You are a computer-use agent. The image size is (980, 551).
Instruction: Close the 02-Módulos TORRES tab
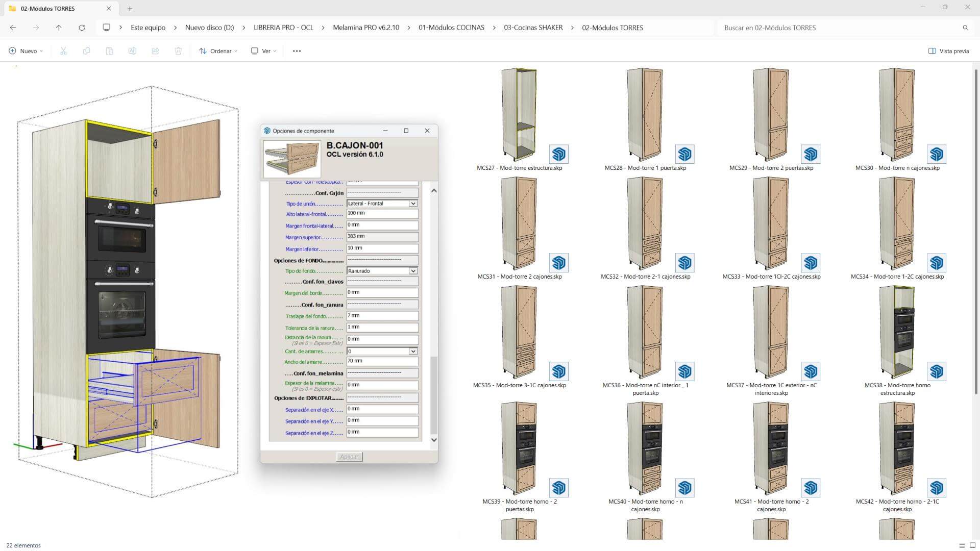[109, 9]
